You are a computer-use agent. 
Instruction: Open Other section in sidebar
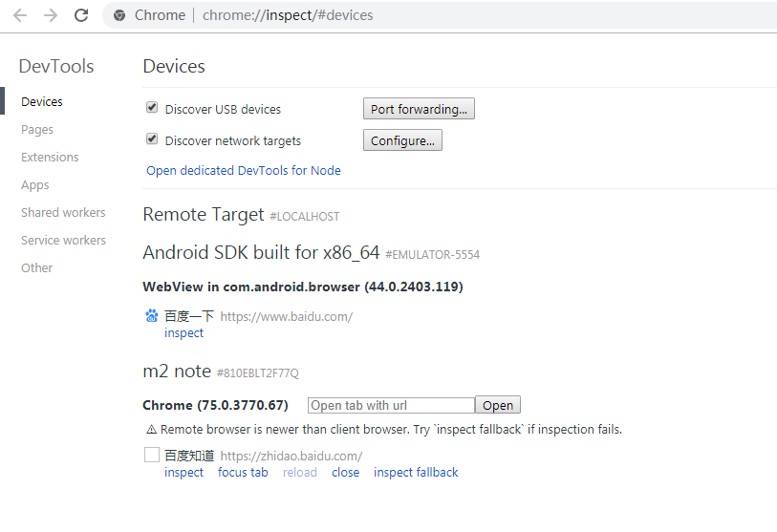click(36, 268)
